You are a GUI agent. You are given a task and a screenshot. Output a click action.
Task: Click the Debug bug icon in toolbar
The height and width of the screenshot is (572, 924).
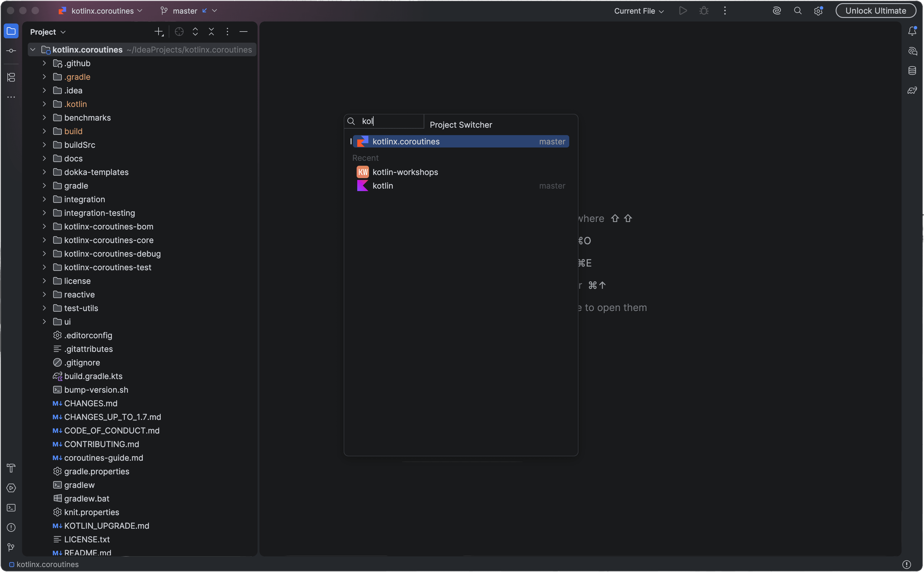pyautogui.click(x=704, y=11)
